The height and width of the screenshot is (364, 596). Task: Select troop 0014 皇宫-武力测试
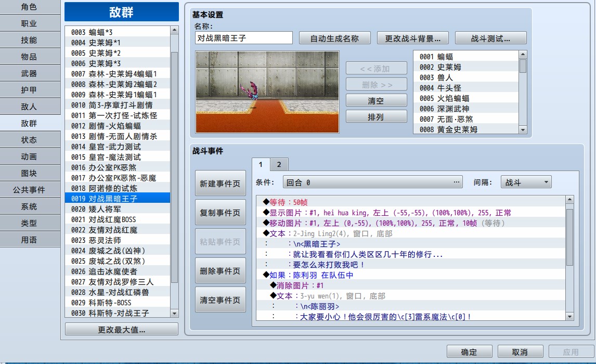(118, 147)
